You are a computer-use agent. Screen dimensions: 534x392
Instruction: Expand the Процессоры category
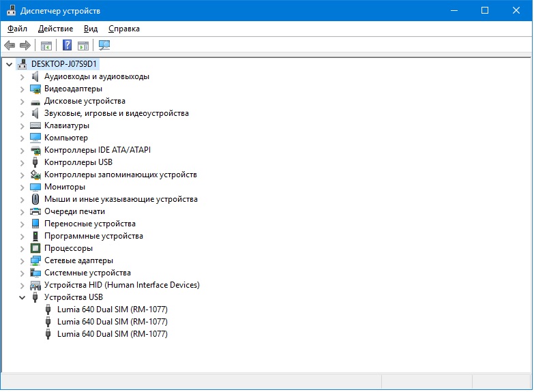pyautogui.click(x=22, y=249)
